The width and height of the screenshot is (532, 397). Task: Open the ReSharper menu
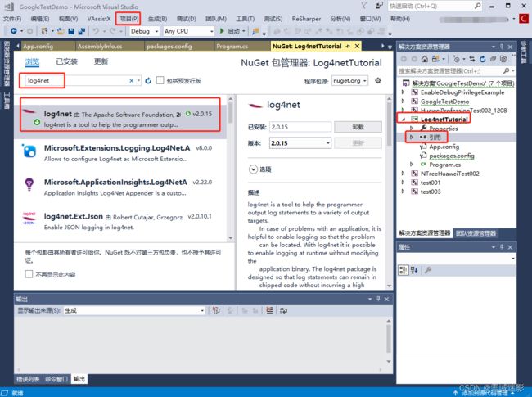(306, 19)
